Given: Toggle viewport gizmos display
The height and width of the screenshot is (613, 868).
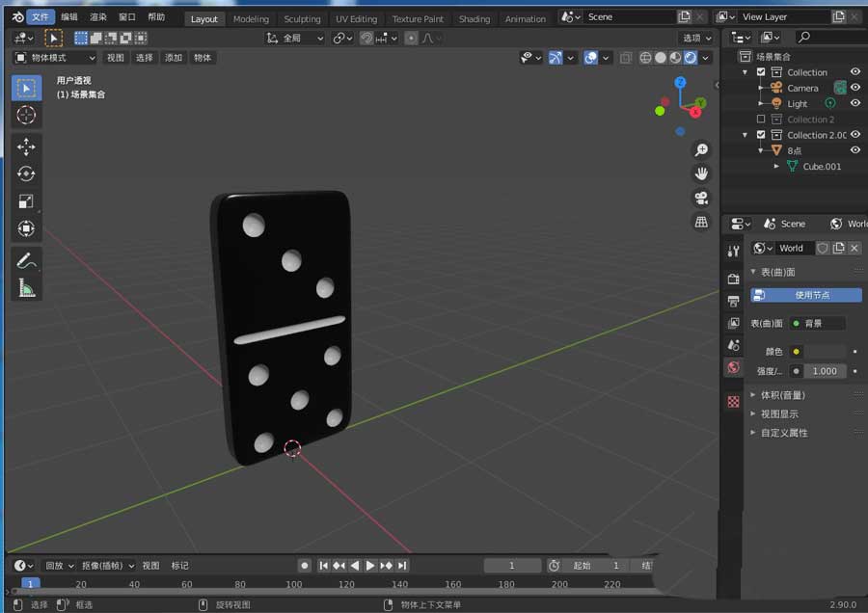Looking at the screenshot, I should click(x=556, y=58).
